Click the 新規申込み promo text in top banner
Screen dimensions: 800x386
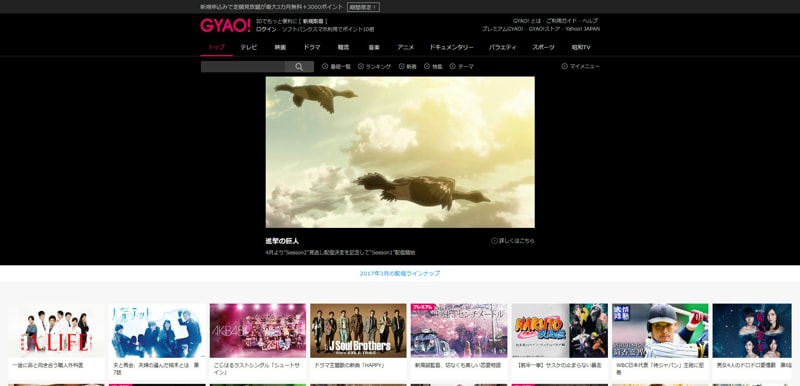point(272,7)
